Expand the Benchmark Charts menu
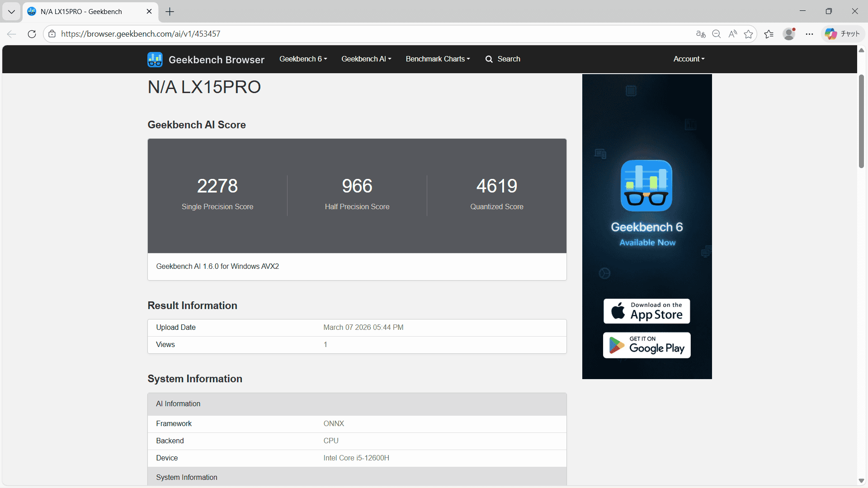 [x=437, y=59]
